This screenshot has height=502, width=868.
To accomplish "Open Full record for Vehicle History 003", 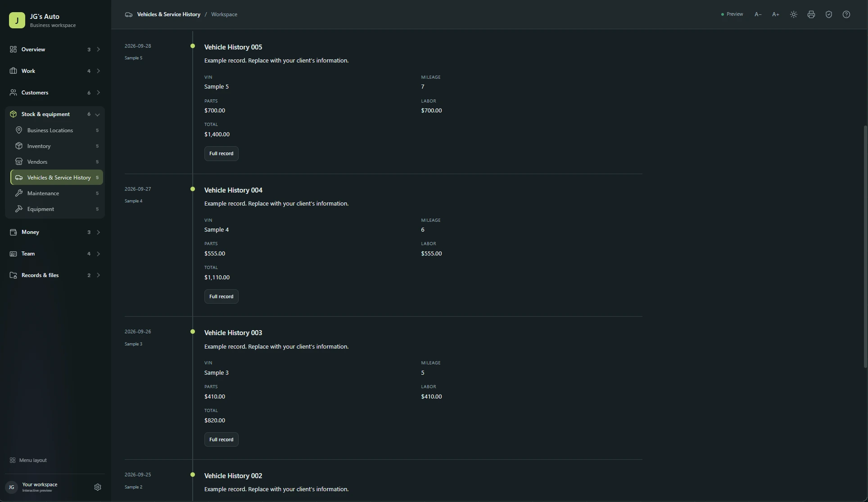I will tap(221, 439).
